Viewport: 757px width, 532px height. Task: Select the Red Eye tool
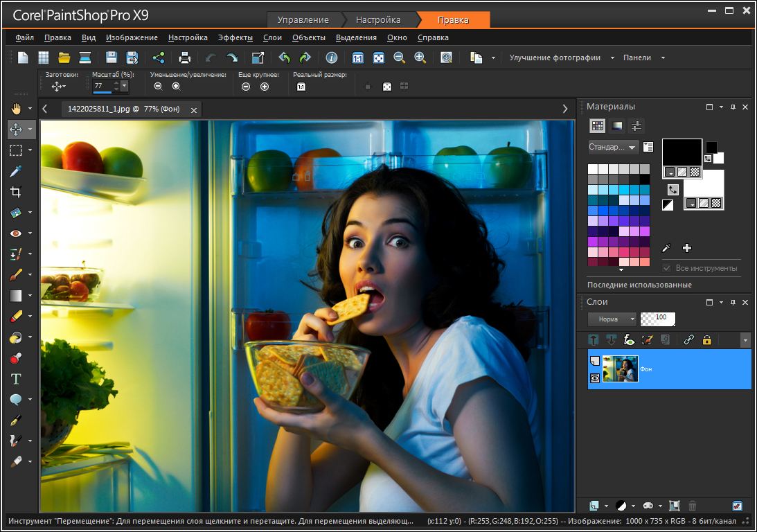[x=15, y=233]
